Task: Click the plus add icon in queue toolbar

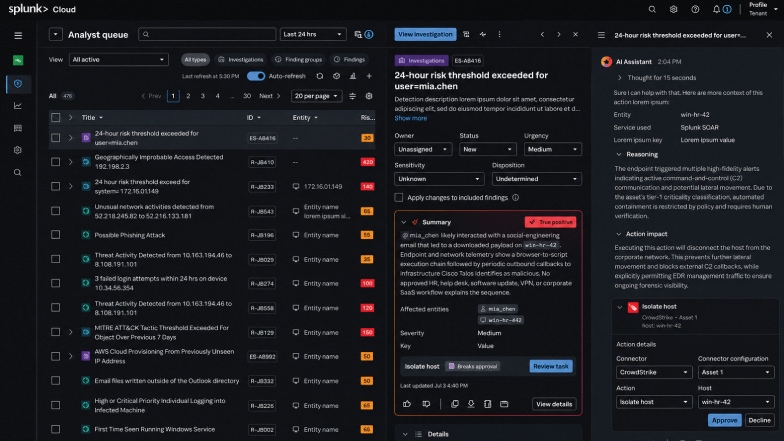Action: [369, 76]
